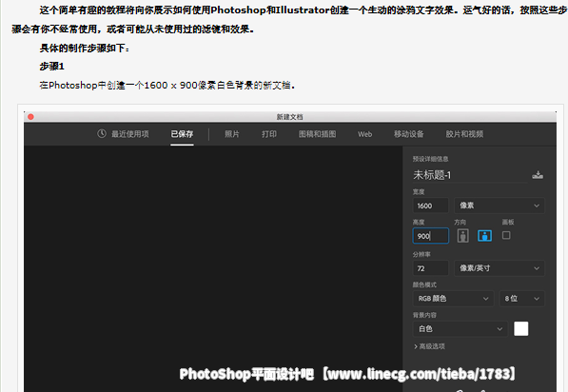Click the resolution field showing 72
The image size is (568, 392).
click(x=431, y=268)
